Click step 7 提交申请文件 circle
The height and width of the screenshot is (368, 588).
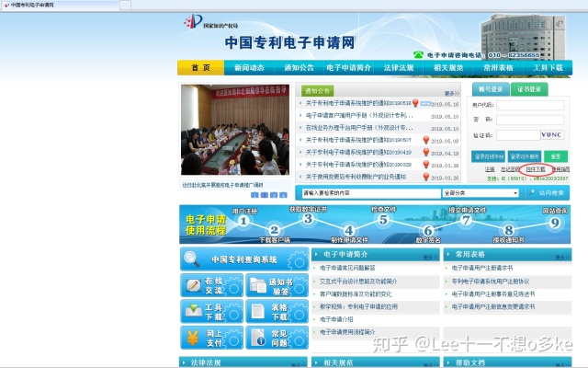click(466, 220)
